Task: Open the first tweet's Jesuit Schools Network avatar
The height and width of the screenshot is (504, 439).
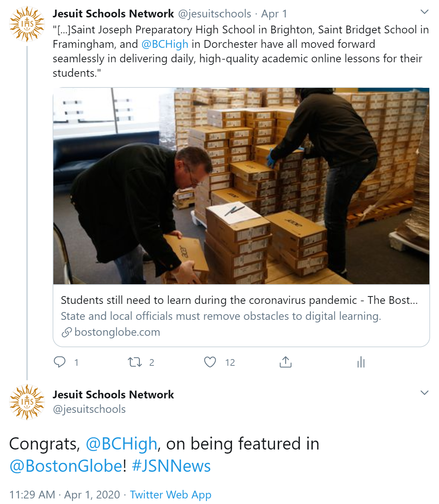Action: tap(27, 24)
